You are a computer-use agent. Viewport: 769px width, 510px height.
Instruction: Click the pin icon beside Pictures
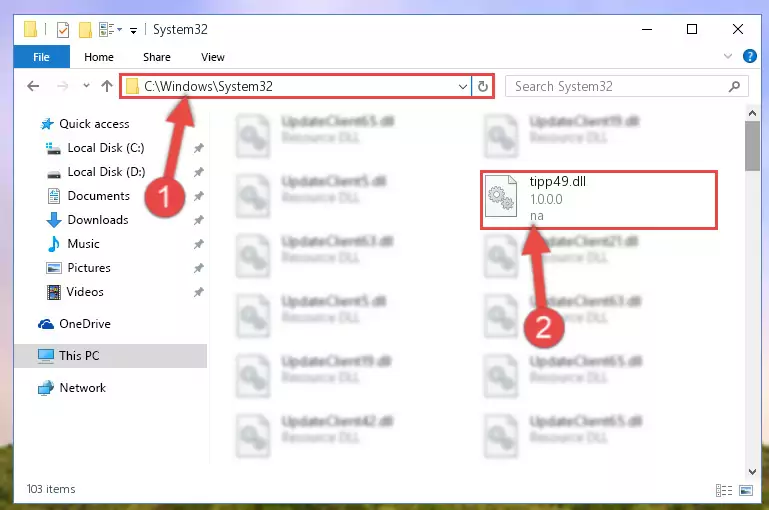(198, 268)
